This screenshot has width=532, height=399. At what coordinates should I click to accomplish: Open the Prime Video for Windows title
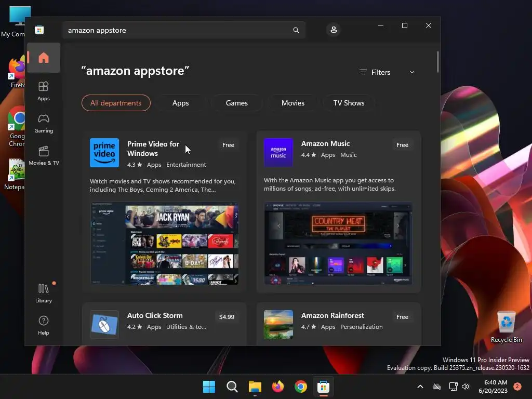click(x=153, y=149)
